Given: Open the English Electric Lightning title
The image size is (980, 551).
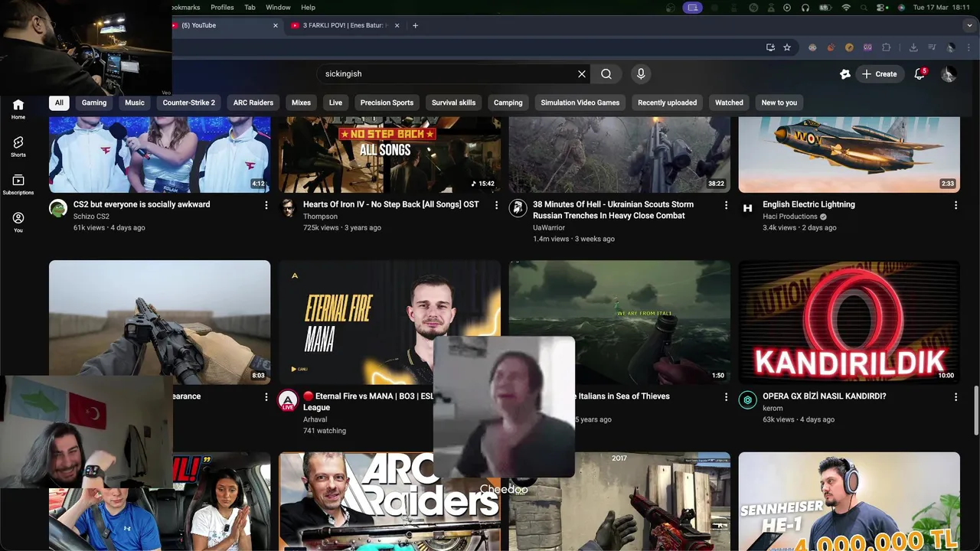Looking at the screenshot, I should (808, 204).
